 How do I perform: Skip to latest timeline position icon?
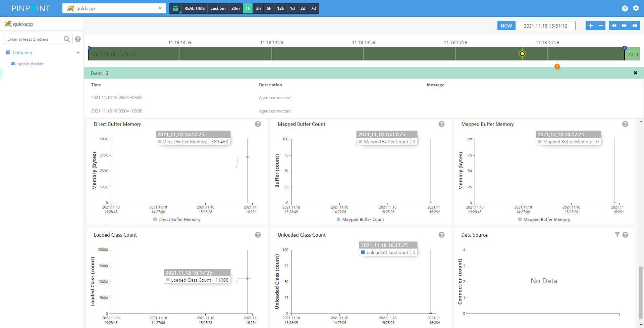[x=635, y=26]
